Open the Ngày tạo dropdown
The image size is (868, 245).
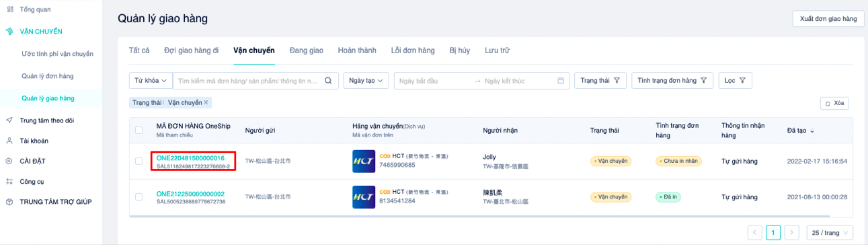(366, 81)
